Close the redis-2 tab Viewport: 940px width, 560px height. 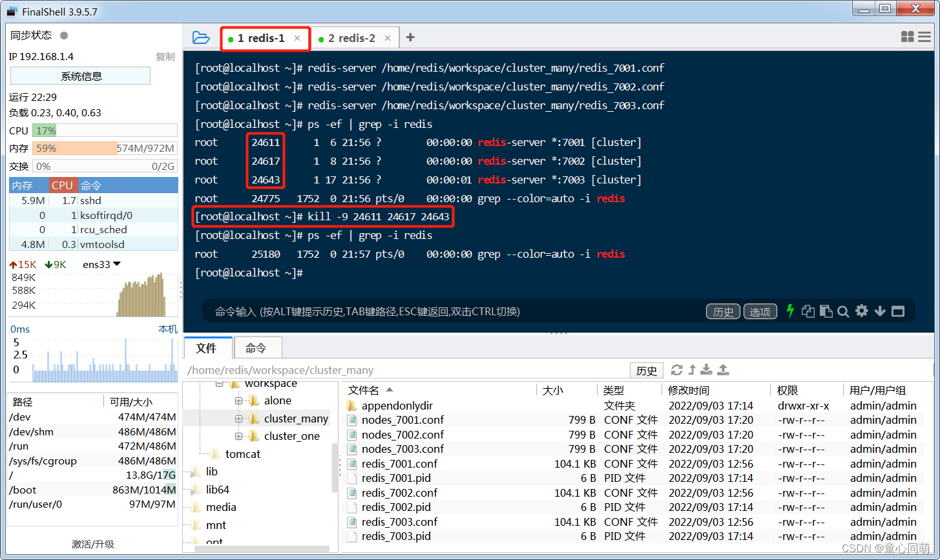pyautogui.click(x=388, y=38)
